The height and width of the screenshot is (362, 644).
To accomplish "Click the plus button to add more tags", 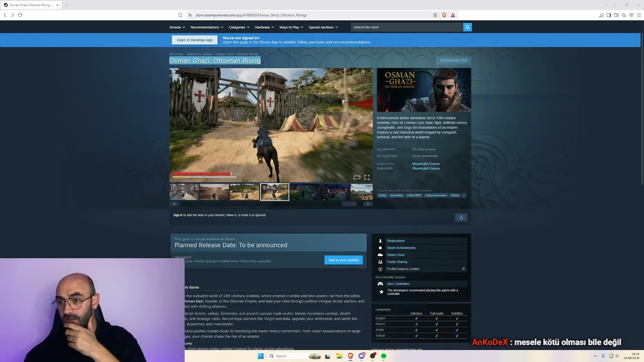I will [464, 195].
